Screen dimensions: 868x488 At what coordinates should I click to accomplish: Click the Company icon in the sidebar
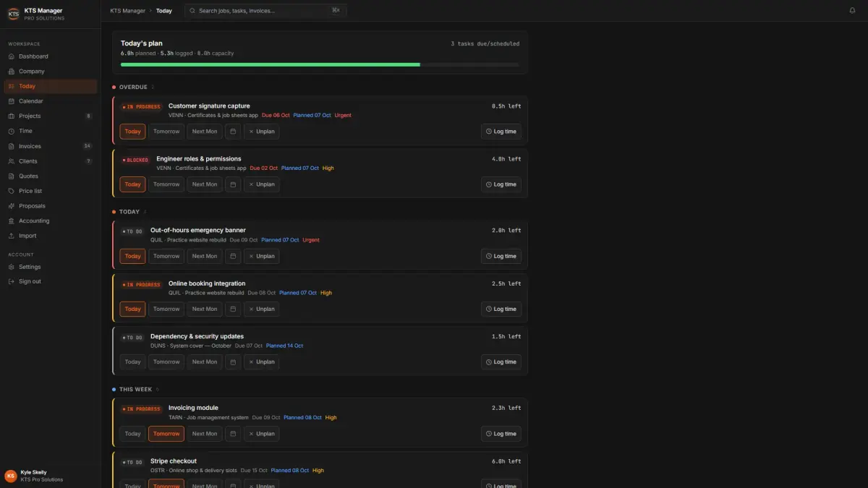[x=12, y=72]
